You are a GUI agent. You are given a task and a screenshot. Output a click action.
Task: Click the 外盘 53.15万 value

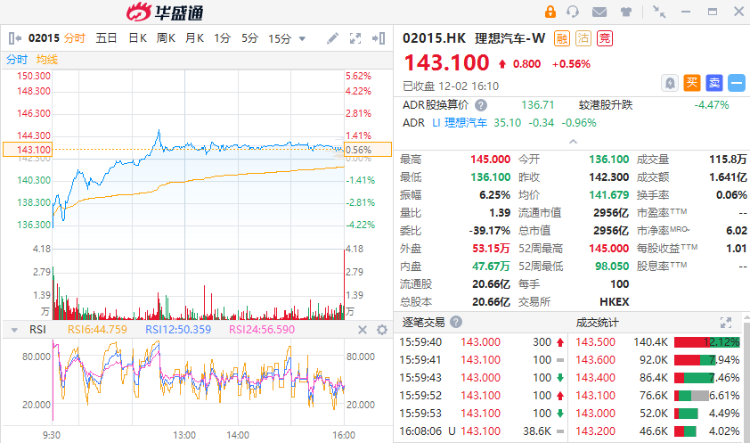click(491, 248)
